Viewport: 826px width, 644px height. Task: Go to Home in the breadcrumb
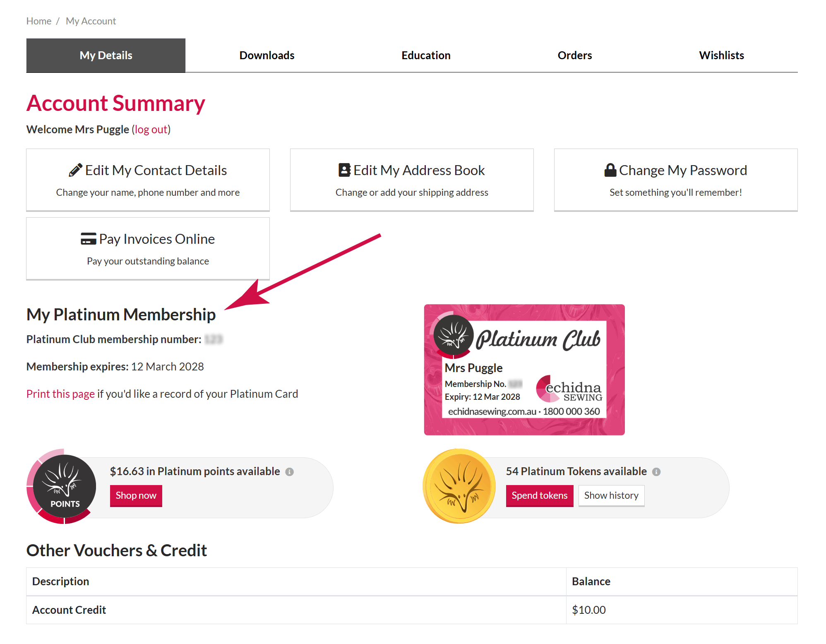click(x=39, y=21)
